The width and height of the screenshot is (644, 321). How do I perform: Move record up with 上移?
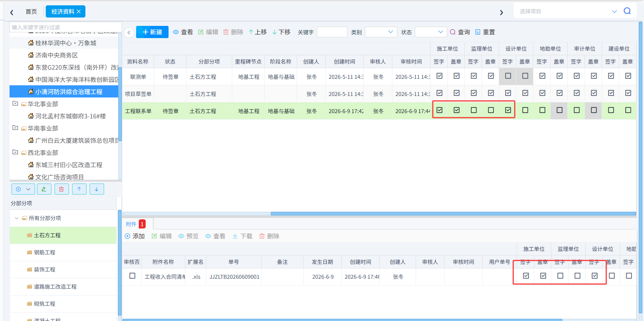point(258,32)
